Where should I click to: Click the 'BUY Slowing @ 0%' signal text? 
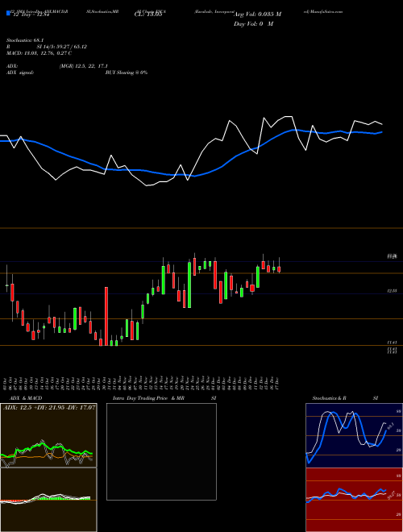(x=127, y=73)
